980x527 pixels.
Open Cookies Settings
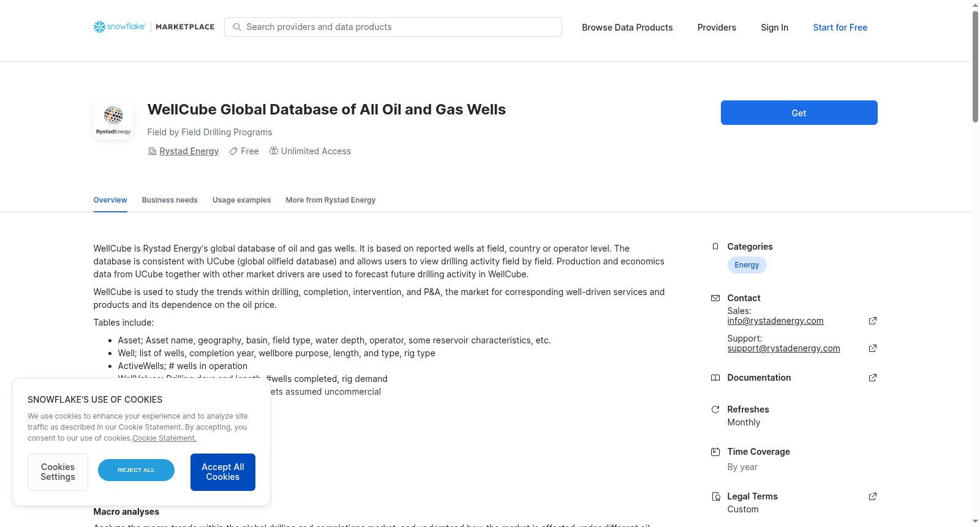pyautogui.click(x=58, y=472)
